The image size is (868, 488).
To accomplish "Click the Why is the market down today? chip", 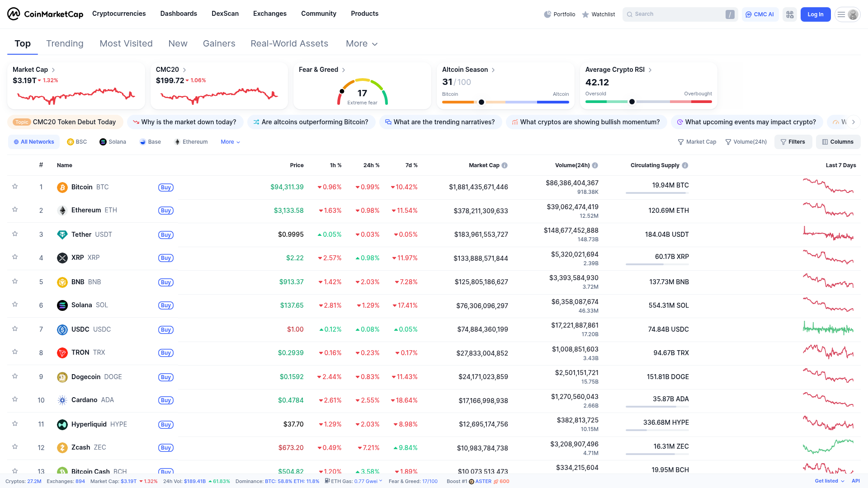I will pyautogui.click(x=184, y=122).
